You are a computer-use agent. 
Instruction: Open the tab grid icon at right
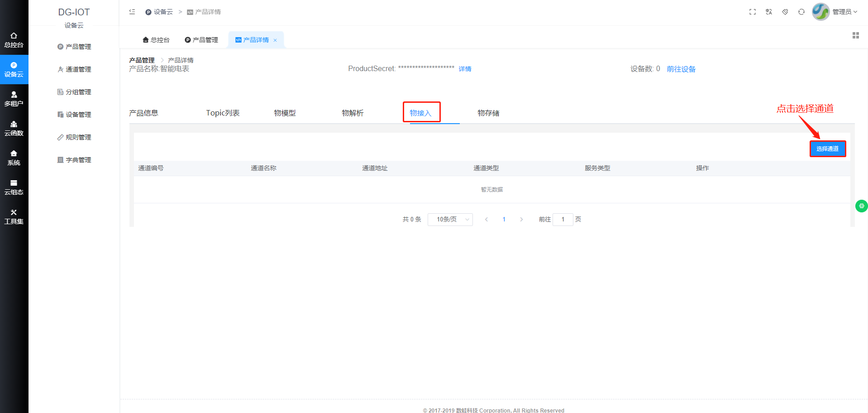pos(856,35)
